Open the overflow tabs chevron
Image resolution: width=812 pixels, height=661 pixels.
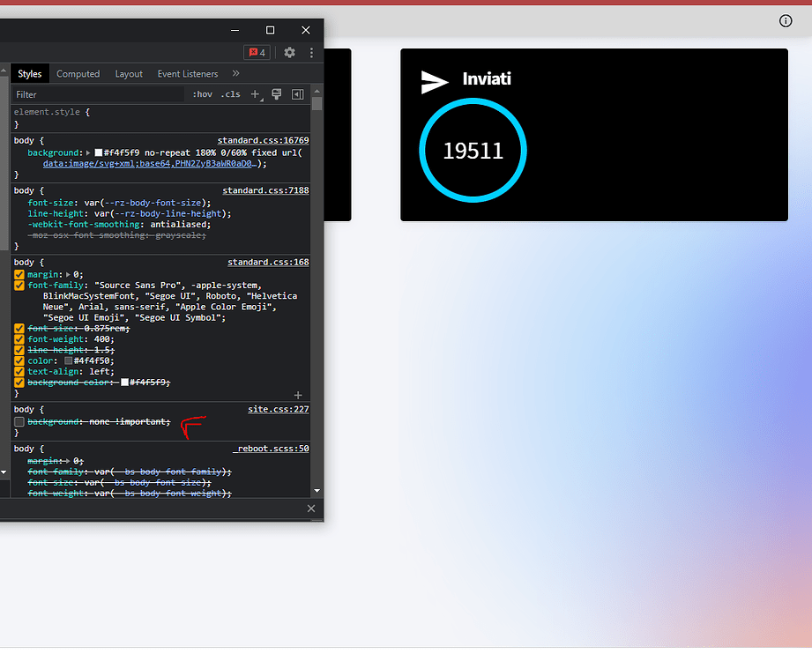(236, 74)
